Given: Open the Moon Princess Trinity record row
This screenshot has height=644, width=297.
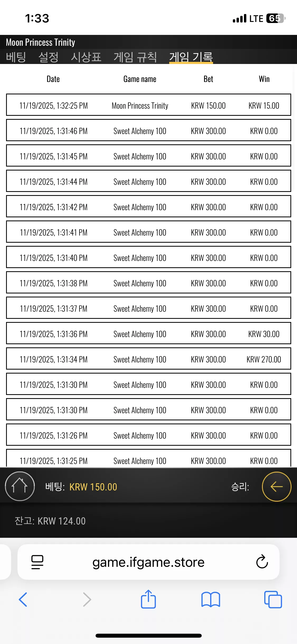Looking at the screenshot, I should pyautogui.click(x=148, y=105).
